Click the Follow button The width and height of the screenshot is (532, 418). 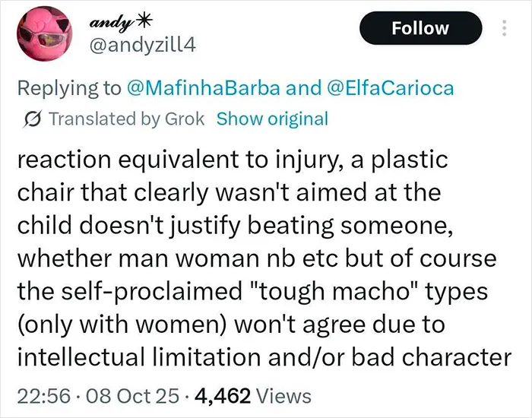pos(421,28)
